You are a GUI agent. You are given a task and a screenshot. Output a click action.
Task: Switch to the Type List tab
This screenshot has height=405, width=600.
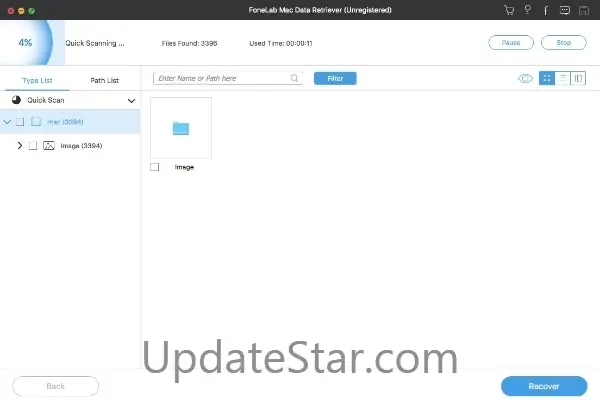pyautogui.click(x=37, y=80)
